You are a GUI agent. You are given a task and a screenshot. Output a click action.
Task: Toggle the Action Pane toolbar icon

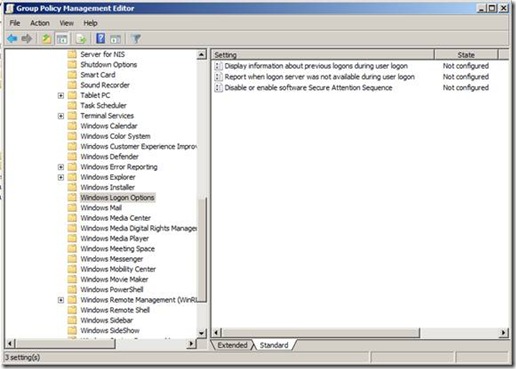115,39
